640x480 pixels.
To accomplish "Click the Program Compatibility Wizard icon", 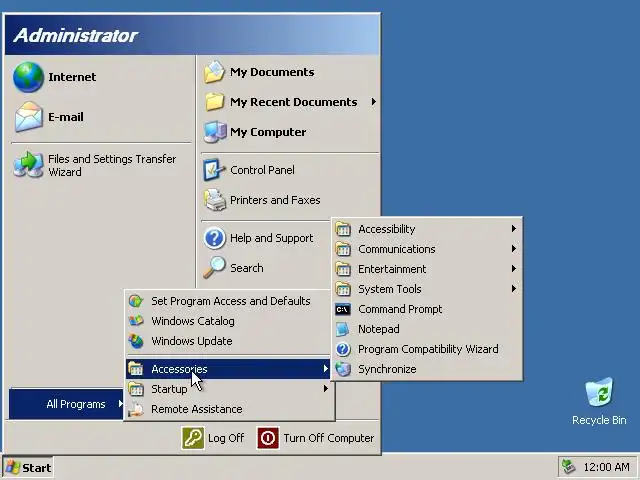I will coord(343,349).
